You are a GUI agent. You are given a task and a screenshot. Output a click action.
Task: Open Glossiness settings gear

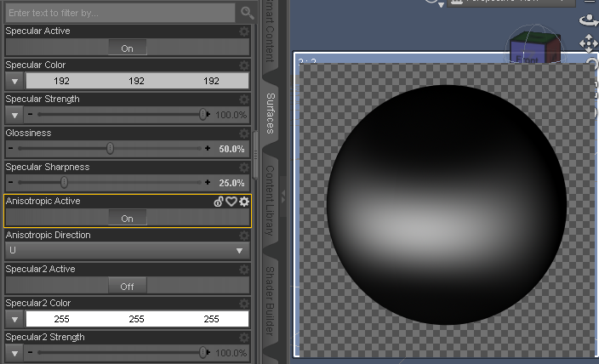tap(243, 134)
